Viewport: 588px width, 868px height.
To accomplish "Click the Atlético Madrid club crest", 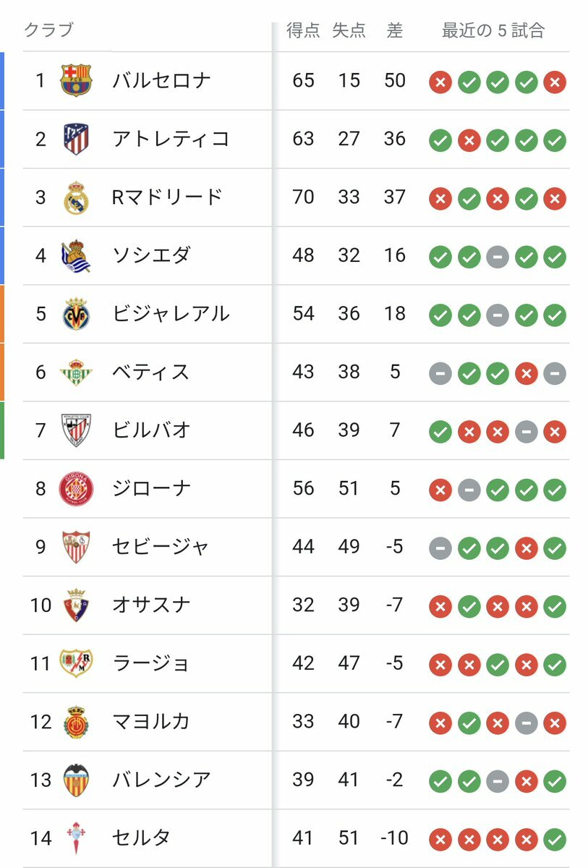I will coord(76,139).
